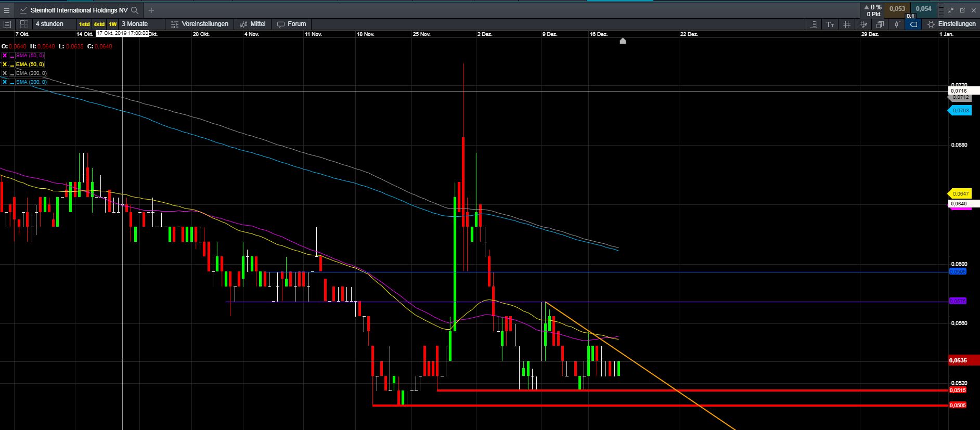
Task: Open the text alignment list tool
Action: pyautogui.click(x=814, y=24)
